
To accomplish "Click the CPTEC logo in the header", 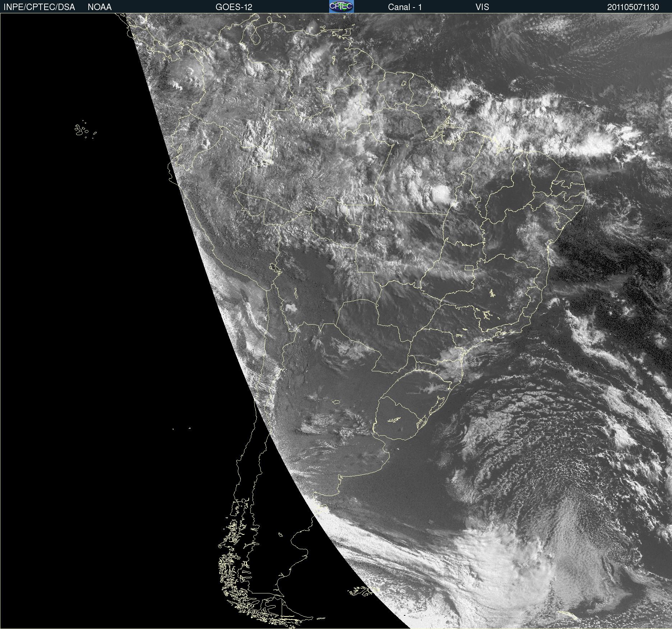I will point(341,6).
